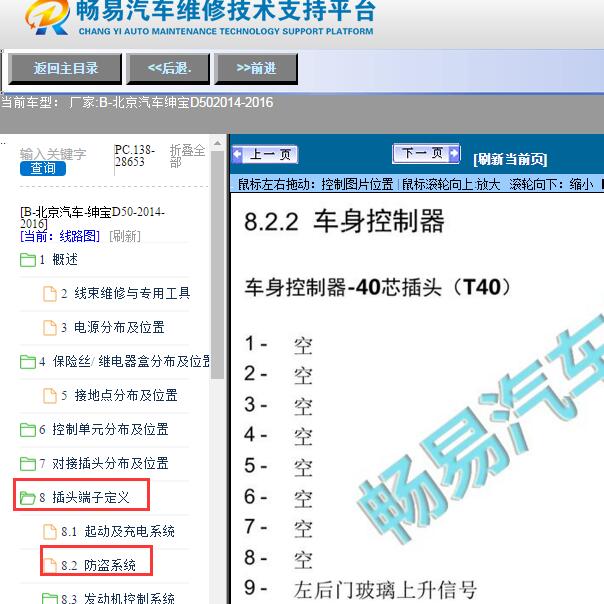Return to main directory with 返回主目录
This screenshot has height=604, width=604.
pyautogui.click(x=65, y=69)
